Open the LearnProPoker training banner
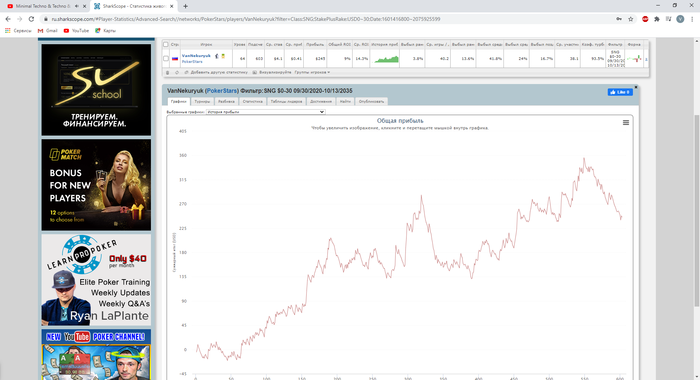Screen dimensions: 700x380 [96, 280]
